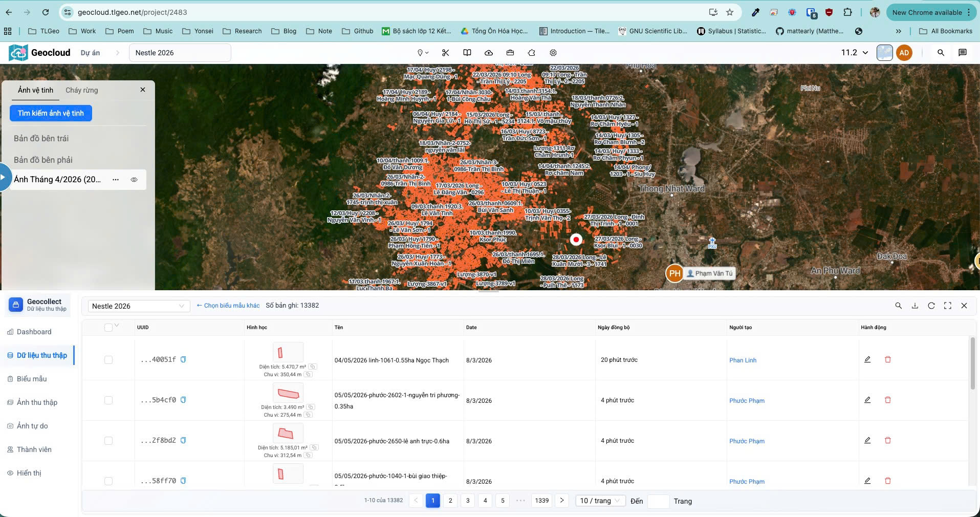Expand the 11.2 zoom level dropdown
Viewport: 980px width, 517px height.
(x=855, y=53)
